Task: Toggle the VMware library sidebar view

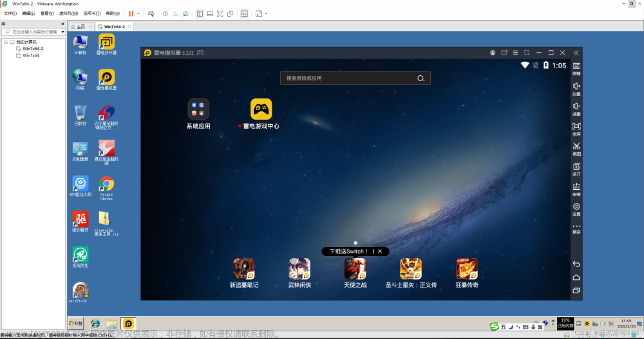Action: coord(200,14)
